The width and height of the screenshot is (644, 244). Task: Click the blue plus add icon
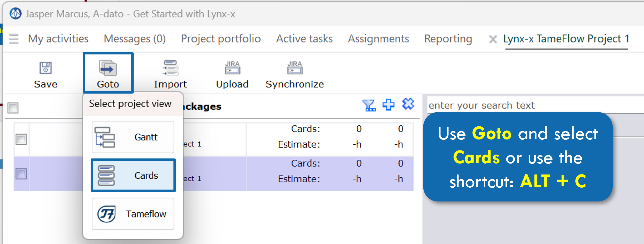(388, 105)
